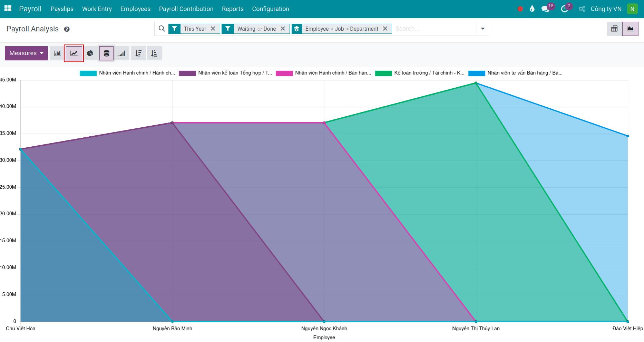Select the line chart icon

point(74,53)
